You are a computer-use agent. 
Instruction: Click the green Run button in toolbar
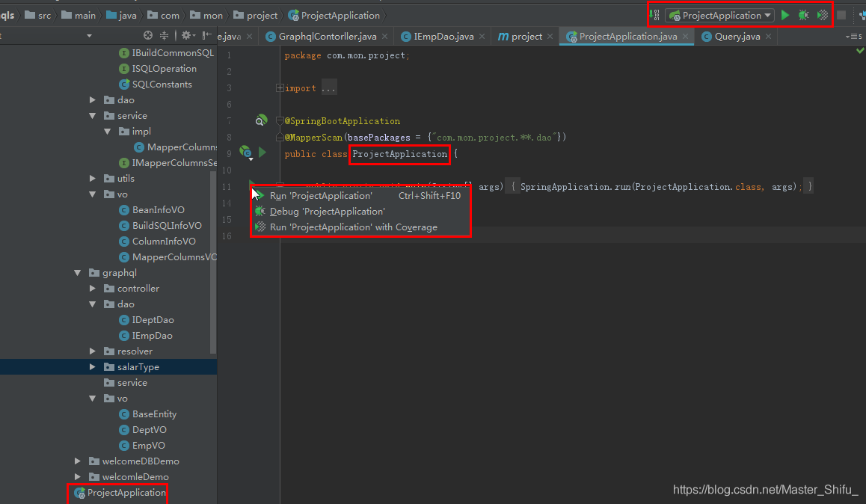tap(784, 16)
